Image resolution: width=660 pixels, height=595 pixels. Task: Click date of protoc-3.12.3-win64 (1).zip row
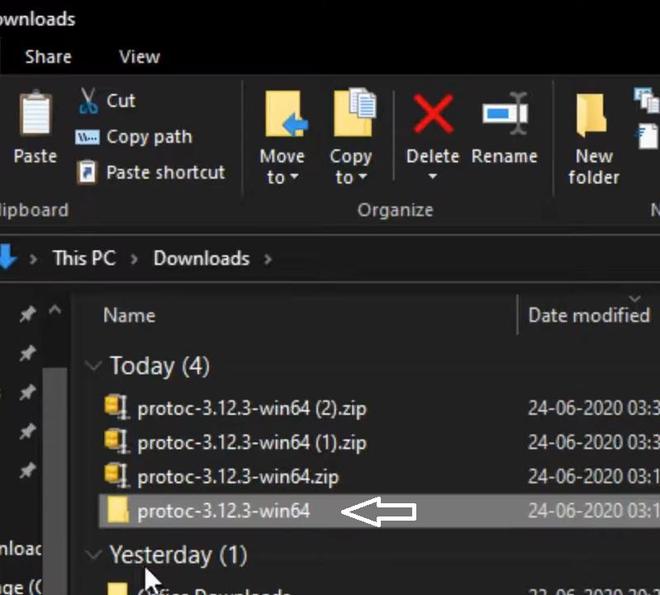pyautogui.click(x=593, y=442)
